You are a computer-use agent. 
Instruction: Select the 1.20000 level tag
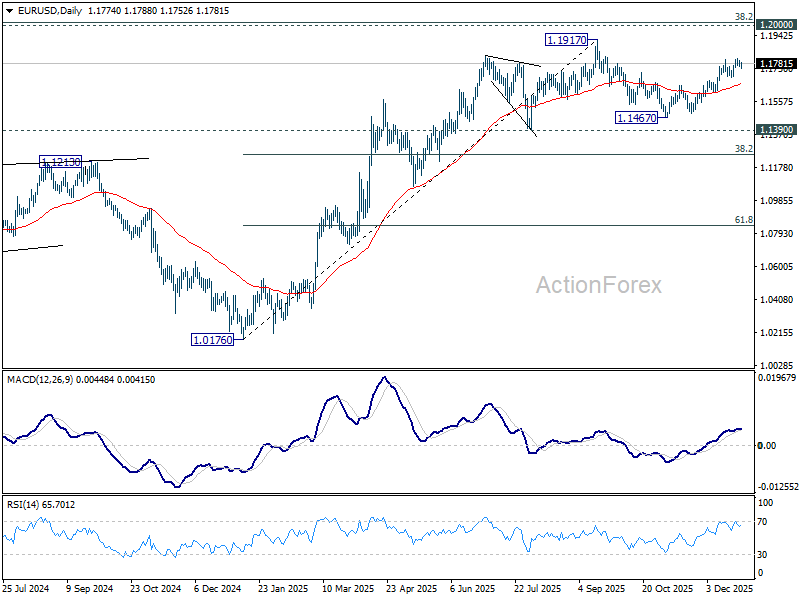(777, 24)
